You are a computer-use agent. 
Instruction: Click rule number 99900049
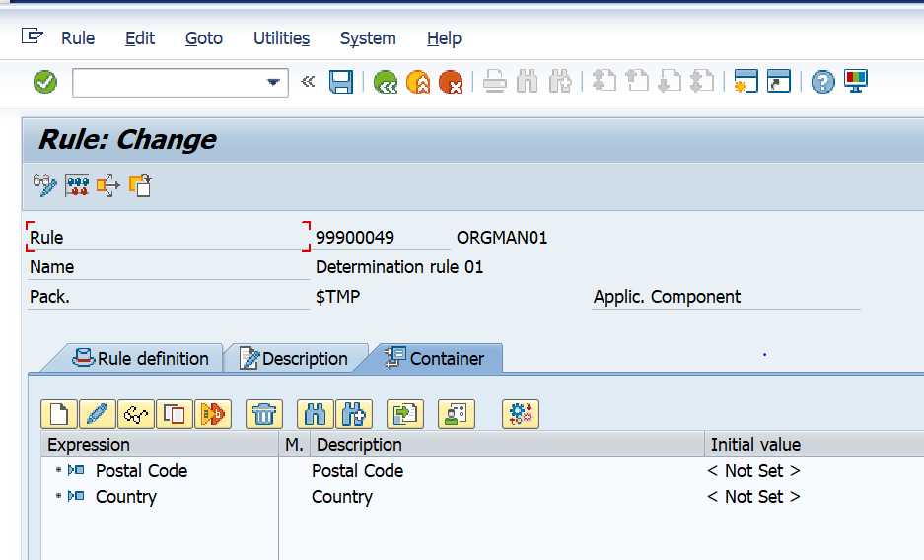(355, 238)
